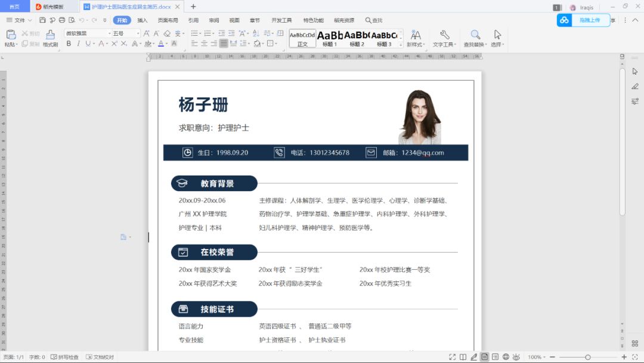644x363 pixels.
Task: Open the zoom percentage dropdown (100%)
Action: tap(537, 357)
